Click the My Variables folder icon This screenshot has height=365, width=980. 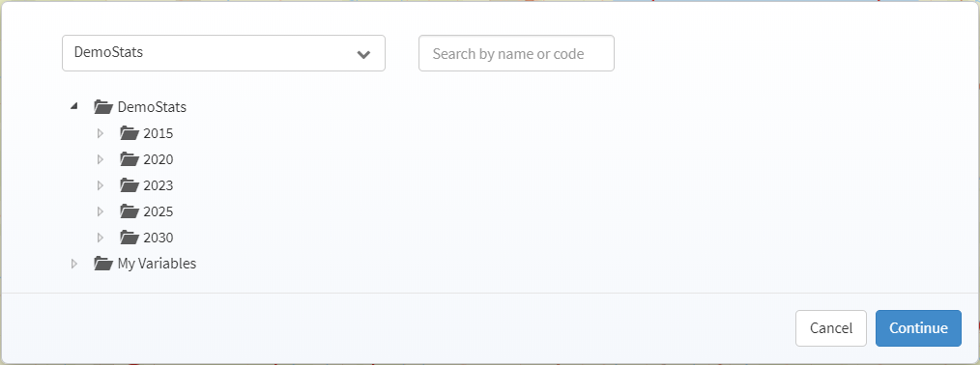click(103, 264)
